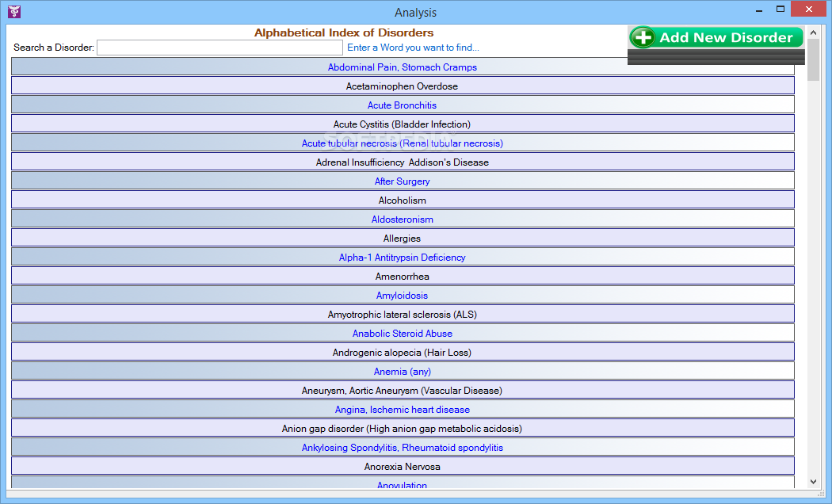Open Alpha-1 Antitrypsin Deficiency
This screenshot has height=504, width=832.
403,258
